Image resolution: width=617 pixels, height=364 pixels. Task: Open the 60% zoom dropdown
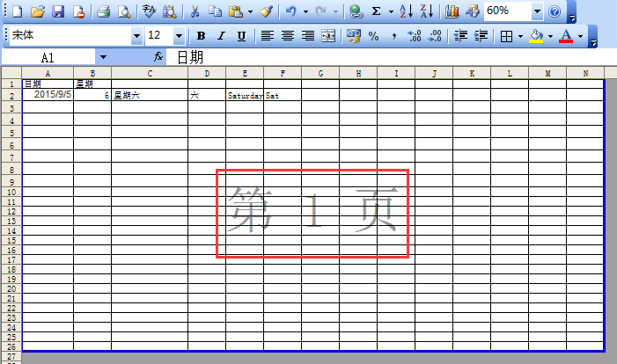pyautogui.click(x=537, y=11)
